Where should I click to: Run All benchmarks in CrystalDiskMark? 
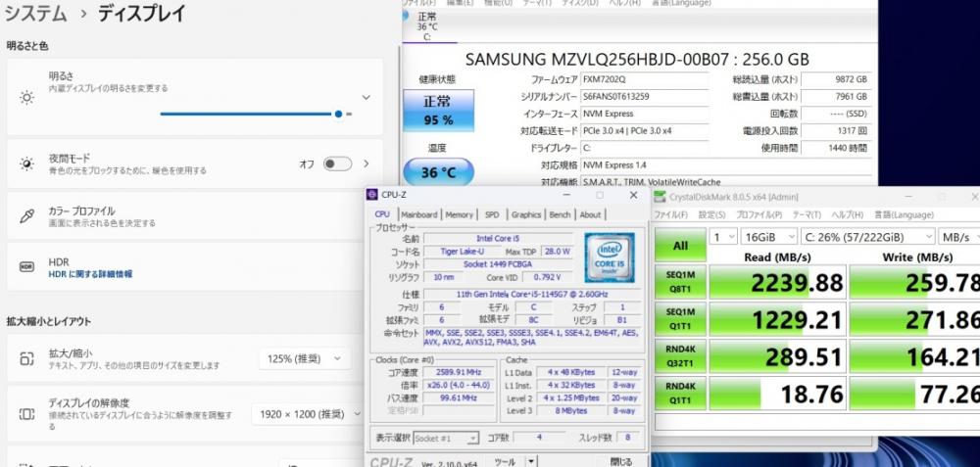pos(680,245)
